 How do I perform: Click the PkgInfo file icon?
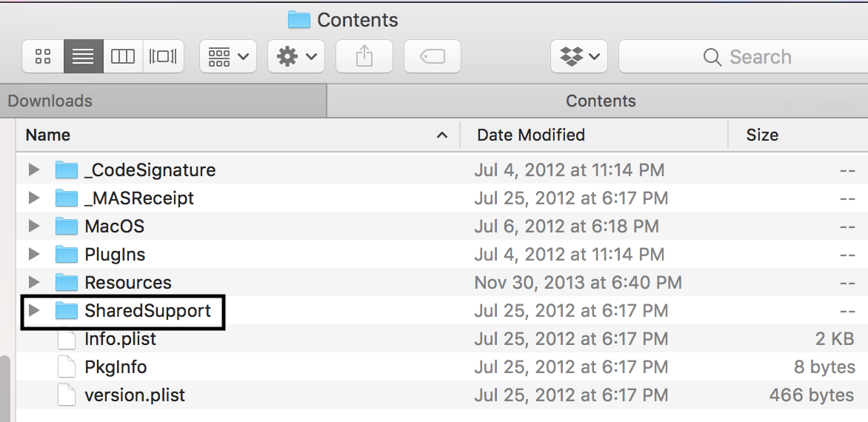coord(67,367)
